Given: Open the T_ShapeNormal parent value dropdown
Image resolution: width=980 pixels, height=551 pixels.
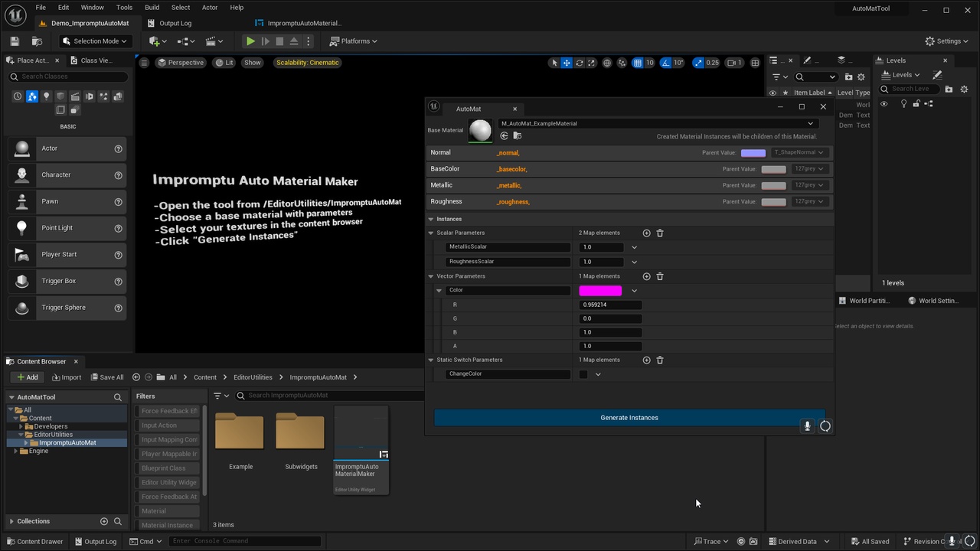Looking at the screenshot, I should [799, 152].
